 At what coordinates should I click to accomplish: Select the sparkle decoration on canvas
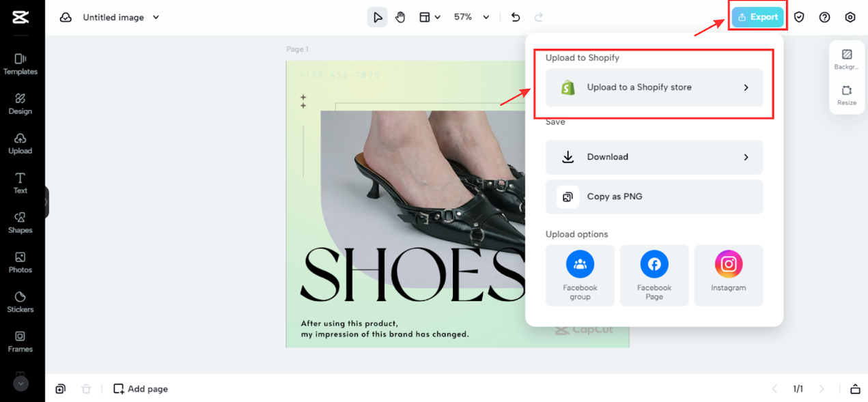303,102
